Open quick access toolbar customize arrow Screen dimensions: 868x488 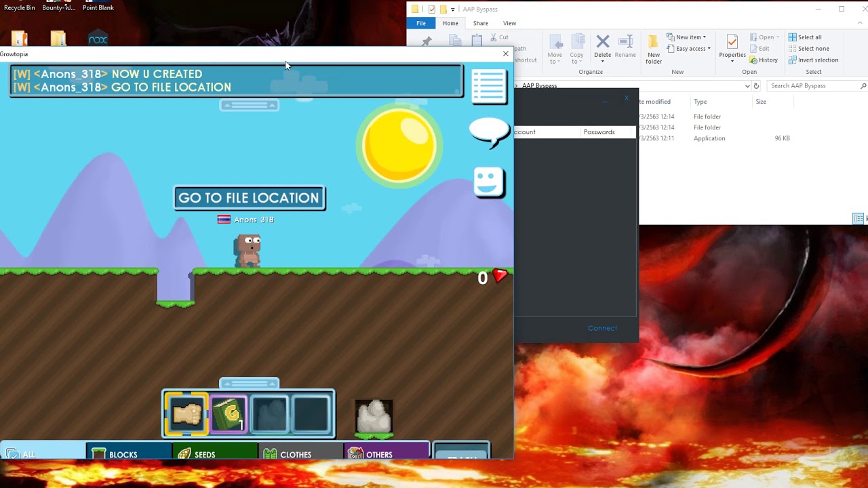pos(453,9)
